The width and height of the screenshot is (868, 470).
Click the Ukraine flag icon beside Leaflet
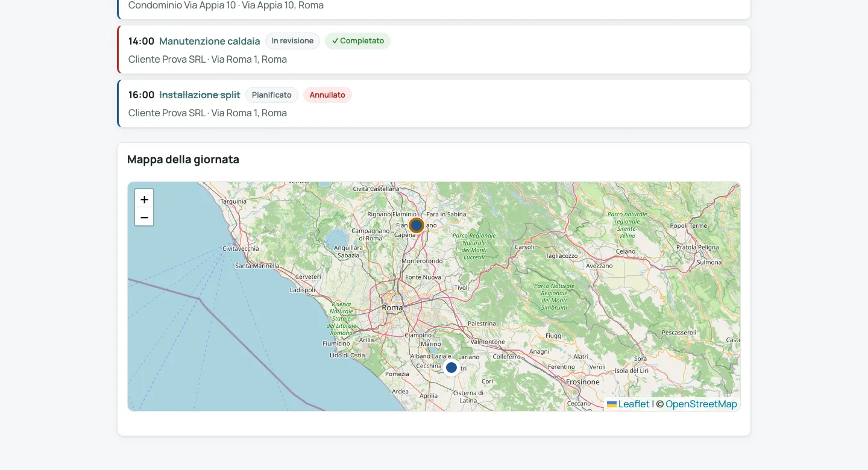click(612, 404)
